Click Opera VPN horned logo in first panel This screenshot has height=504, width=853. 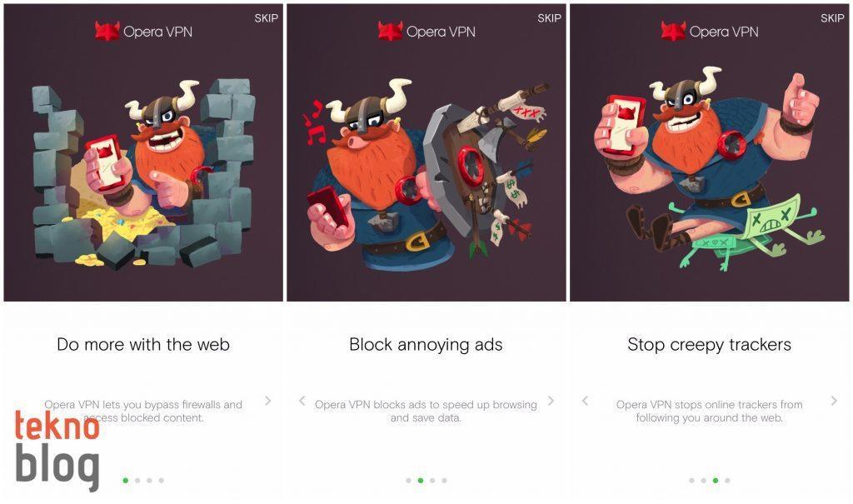click(x=107, y=31)
